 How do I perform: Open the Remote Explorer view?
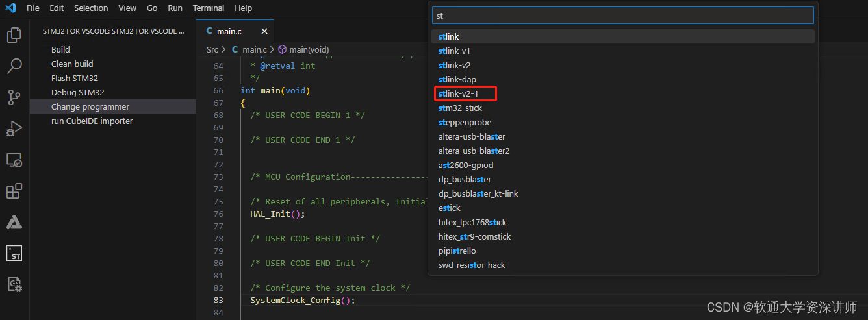[x=14, y=160]
